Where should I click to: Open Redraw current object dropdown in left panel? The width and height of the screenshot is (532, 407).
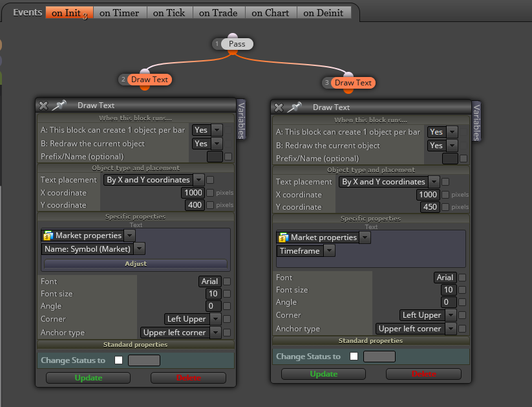(x=217, y=144)
